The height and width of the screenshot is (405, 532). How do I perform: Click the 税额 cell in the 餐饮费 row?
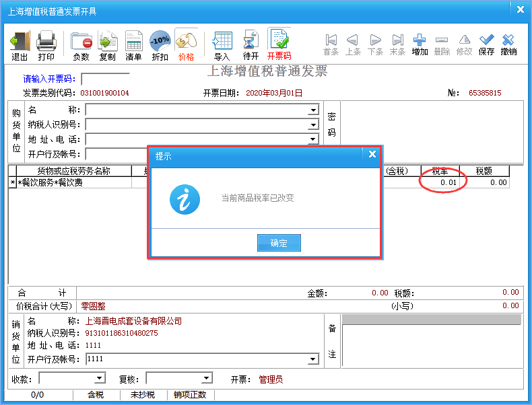484,182
